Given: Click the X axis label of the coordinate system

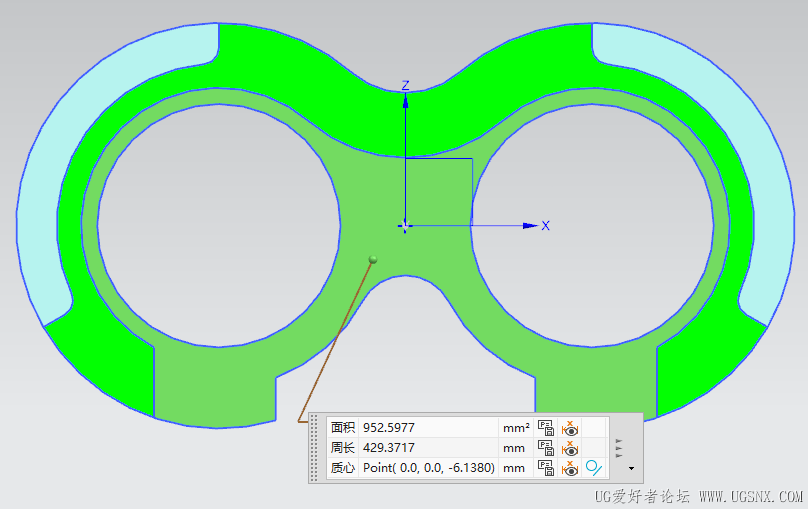Looking at the screenshot, I should (546, 226).
